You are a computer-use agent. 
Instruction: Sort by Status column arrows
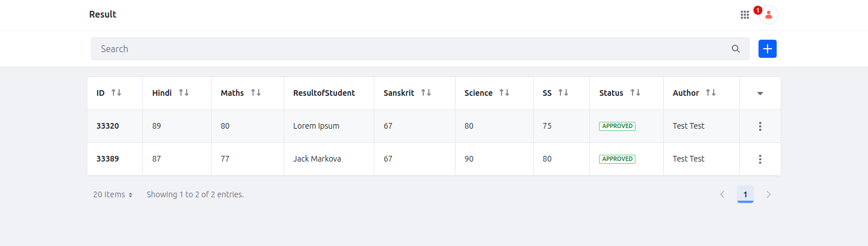635,93
